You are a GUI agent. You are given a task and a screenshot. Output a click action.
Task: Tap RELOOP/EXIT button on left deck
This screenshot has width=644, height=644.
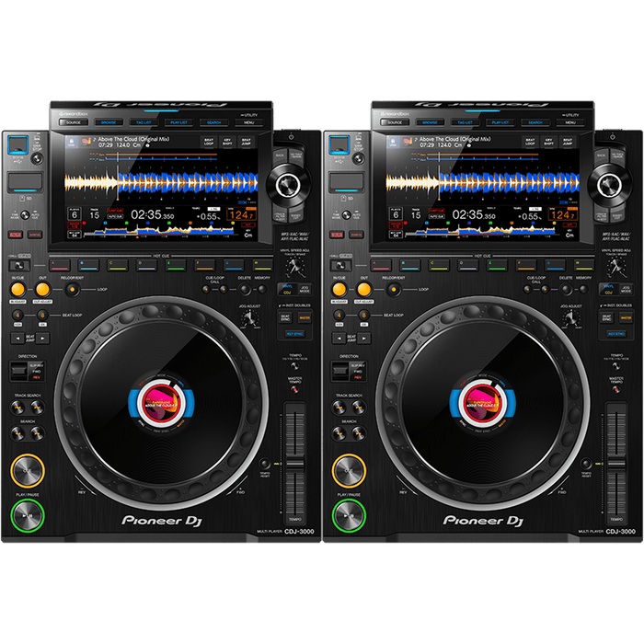[73, 290]
